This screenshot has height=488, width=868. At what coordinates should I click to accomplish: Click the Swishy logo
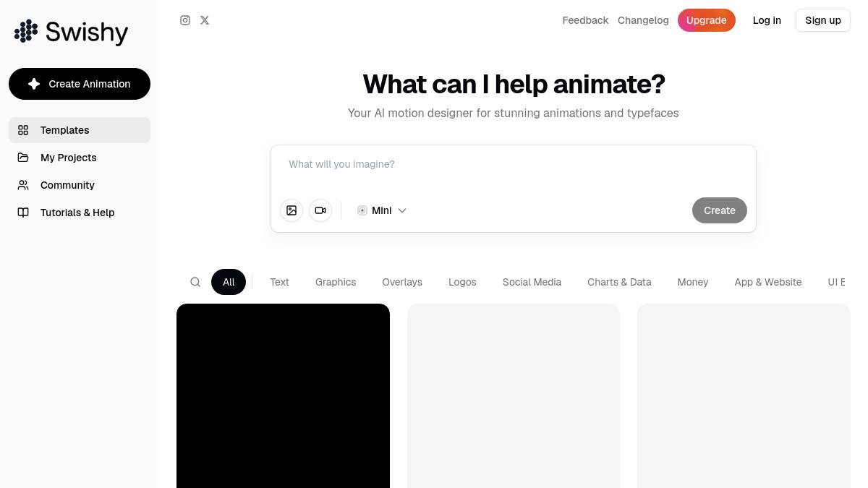(71, 31)
